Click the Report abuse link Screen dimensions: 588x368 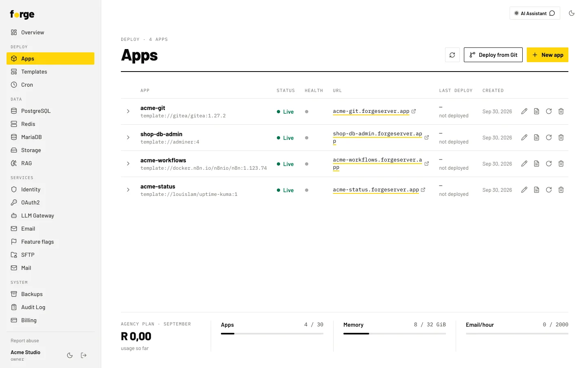tap(25, 341)
